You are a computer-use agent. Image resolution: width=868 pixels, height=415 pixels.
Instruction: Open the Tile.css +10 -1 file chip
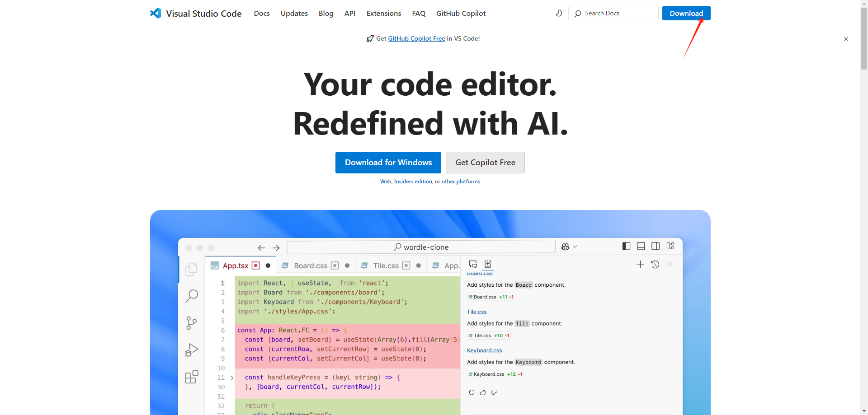pos(489,336)
